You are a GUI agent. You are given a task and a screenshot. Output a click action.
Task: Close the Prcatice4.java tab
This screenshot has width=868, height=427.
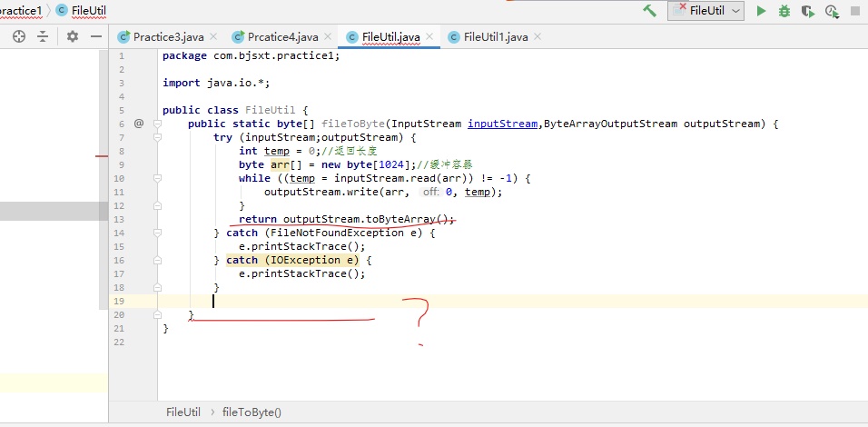(x=328, y=37)
